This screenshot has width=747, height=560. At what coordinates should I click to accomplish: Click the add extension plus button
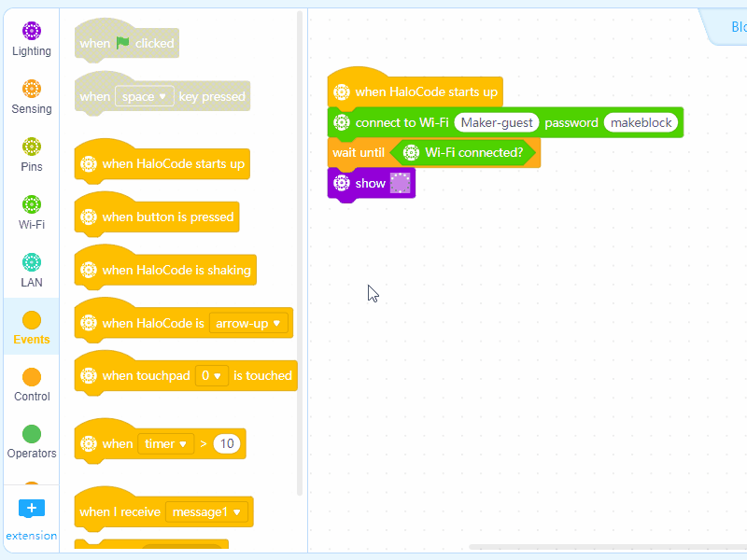click(x=32, y=509)
